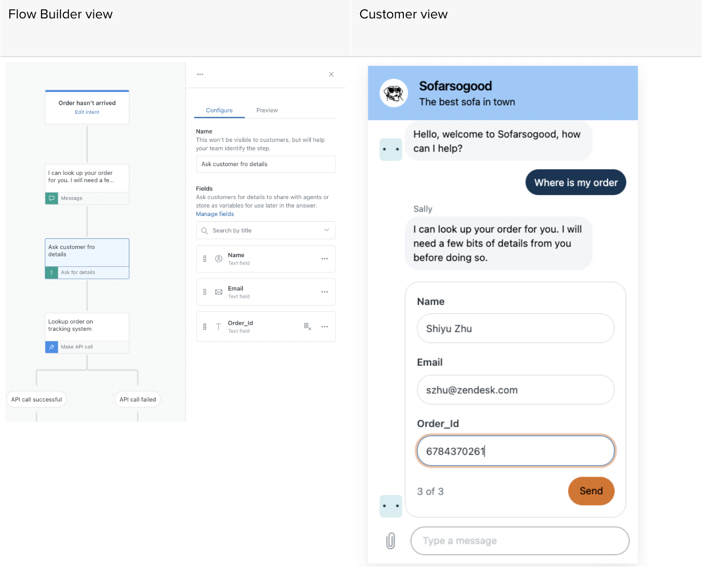Click the Type a message input field

pos(520,541)
